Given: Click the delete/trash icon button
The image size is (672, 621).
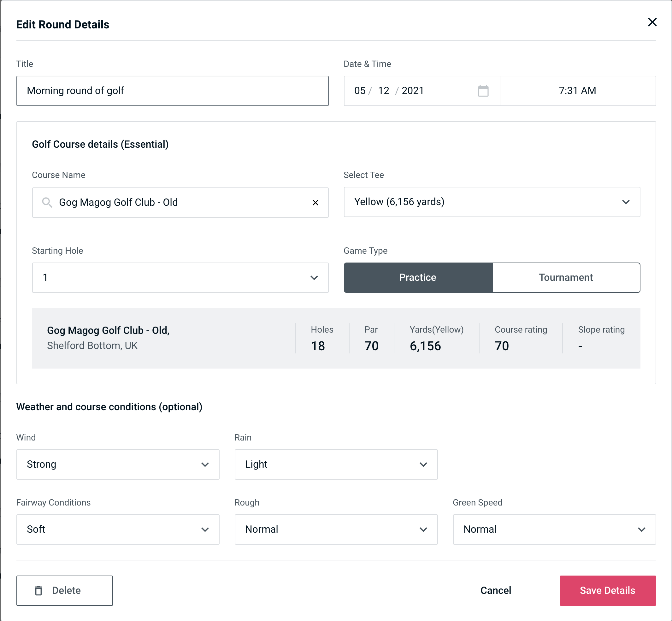Looking at the screenshot, I should (38, 591).
